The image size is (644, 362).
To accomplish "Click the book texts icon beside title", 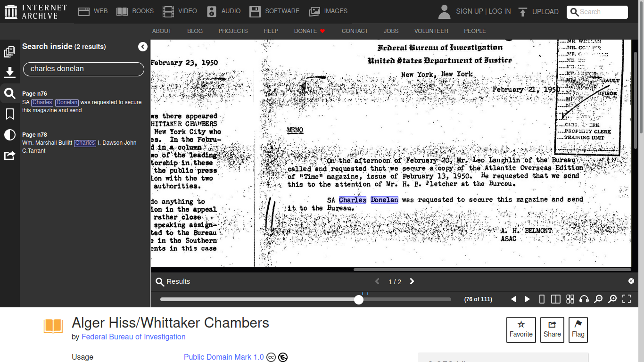I will (53, 326).
